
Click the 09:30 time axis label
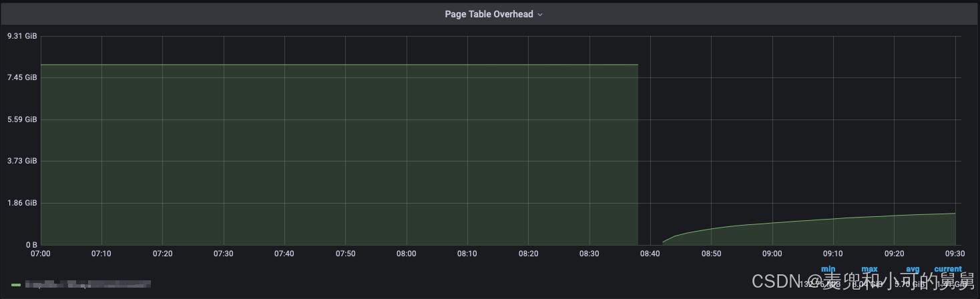(x=955, y=254)
